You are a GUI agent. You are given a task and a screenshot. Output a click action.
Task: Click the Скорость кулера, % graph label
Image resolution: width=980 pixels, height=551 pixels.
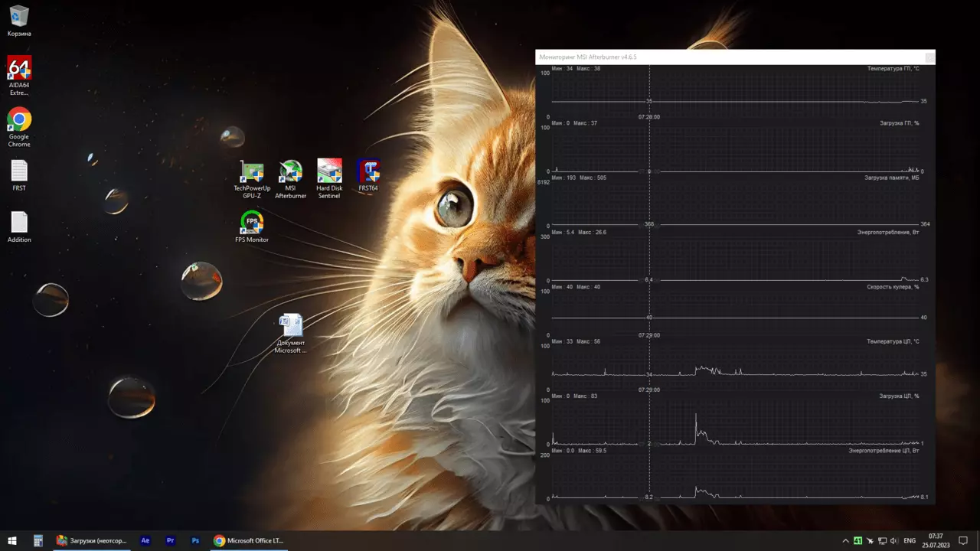pyautogui.click(x=893, y=286)
